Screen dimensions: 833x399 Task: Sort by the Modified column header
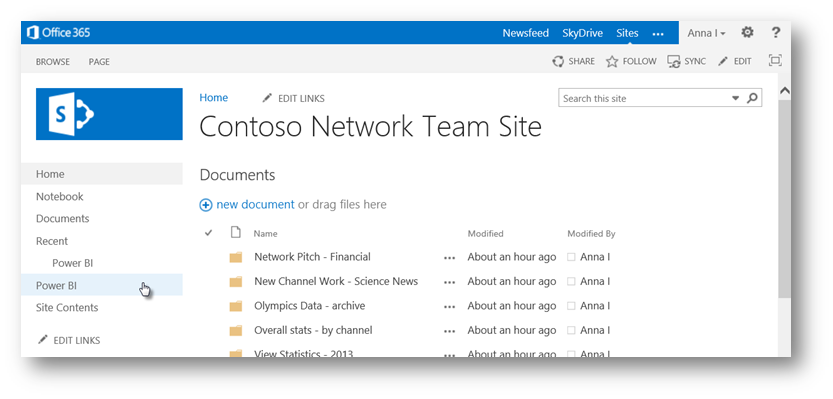click(485, 233)
